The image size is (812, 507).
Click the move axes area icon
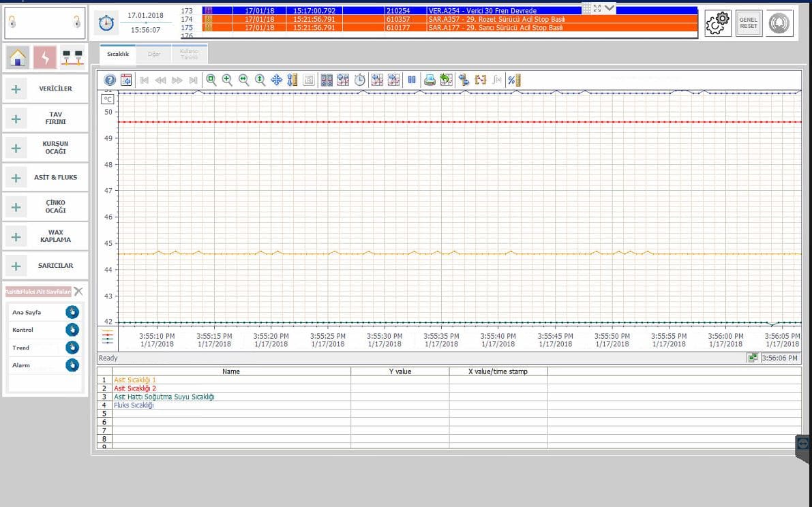tap(276, 80)
